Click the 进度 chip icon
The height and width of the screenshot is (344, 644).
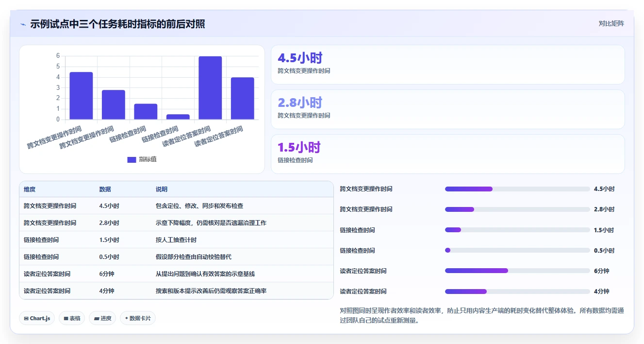tap(96, 318)
